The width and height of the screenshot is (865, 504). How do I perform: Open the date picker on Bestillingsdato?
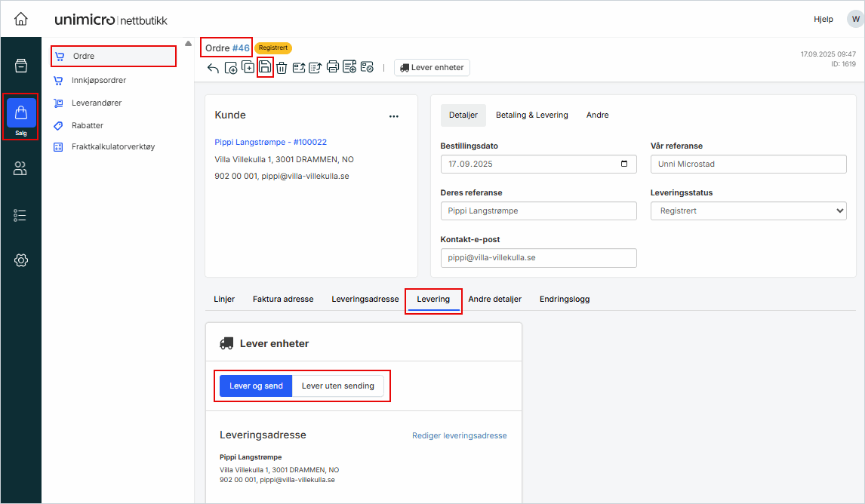click(x=623, y=164)
